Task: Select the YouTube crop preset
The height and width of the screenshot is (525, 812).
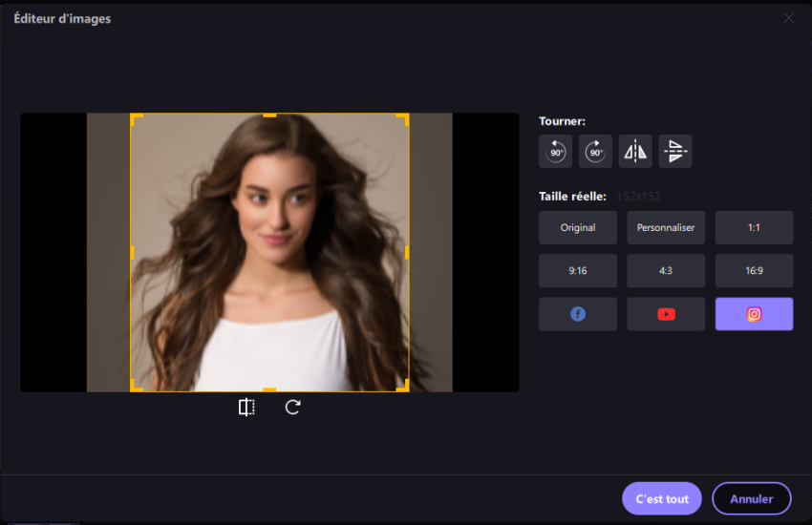Action: click(x=666, y=314)
